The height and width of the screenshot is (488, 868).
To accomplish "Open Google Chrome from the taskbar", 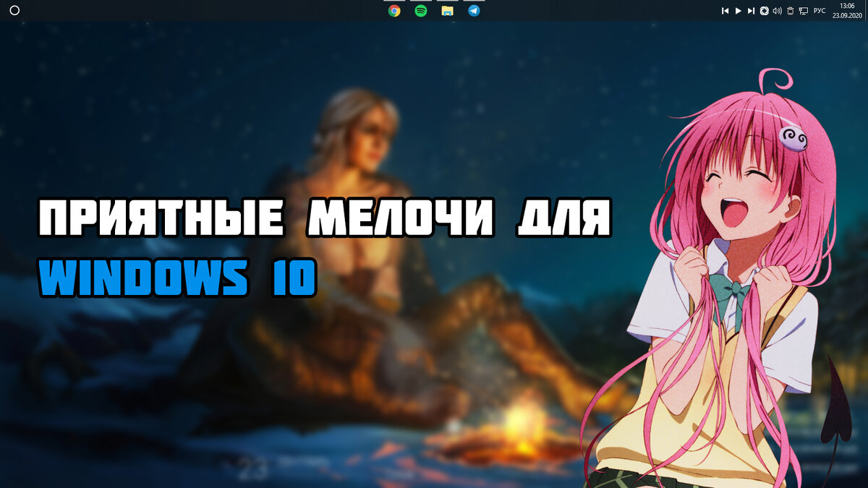I will [x=394, y=11].
